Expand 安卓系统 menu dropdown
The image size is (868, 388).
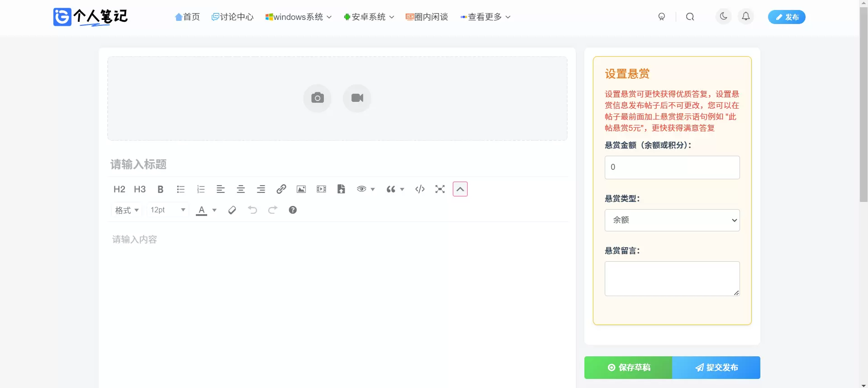point(369,17)
